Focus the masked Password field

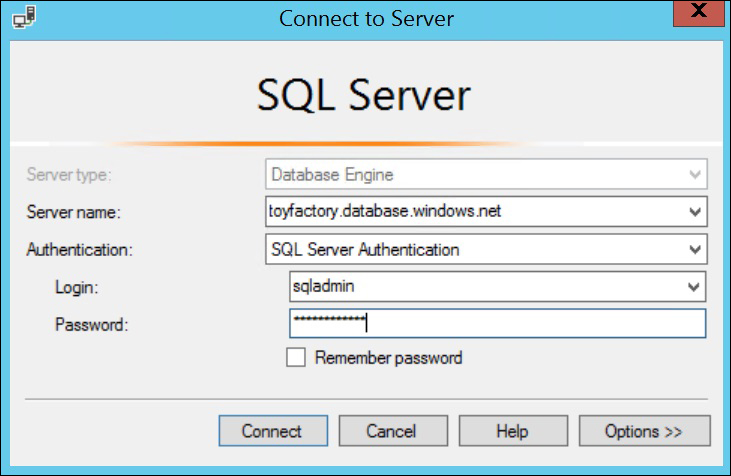(497, 324)
